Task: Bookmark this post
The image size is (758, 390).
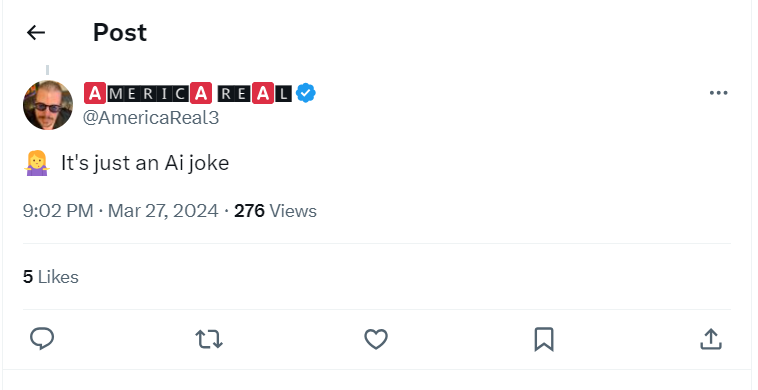Action: (544, 339)
